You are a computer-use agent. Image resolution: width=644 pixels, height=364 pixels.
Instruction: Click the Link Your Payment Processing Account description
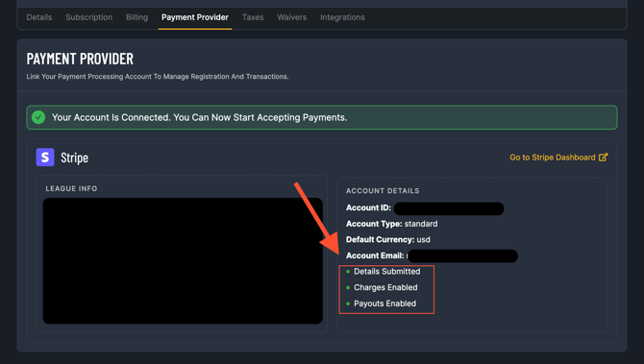pos(158,77)
